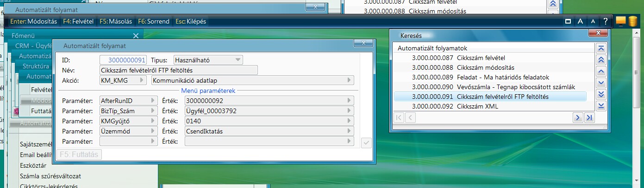Click the gold database cylinder icon
This screenshot has height=188, width=644.
632,22
